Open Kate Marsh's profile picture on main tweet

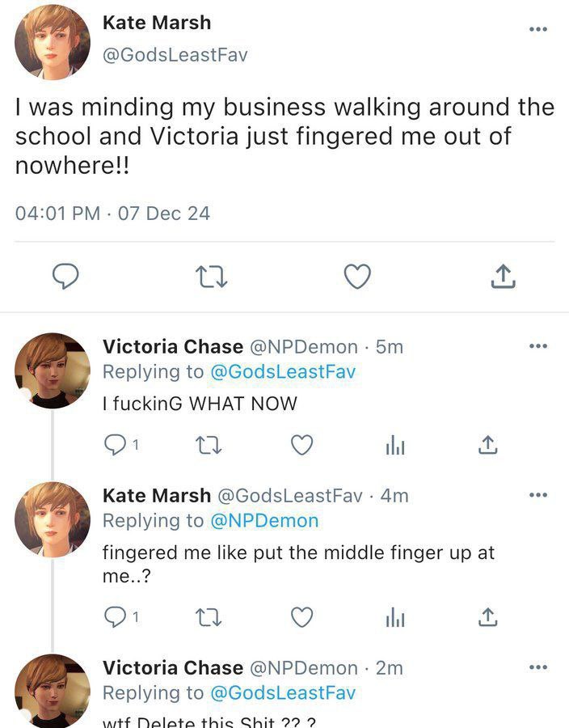tap(53, 42)
